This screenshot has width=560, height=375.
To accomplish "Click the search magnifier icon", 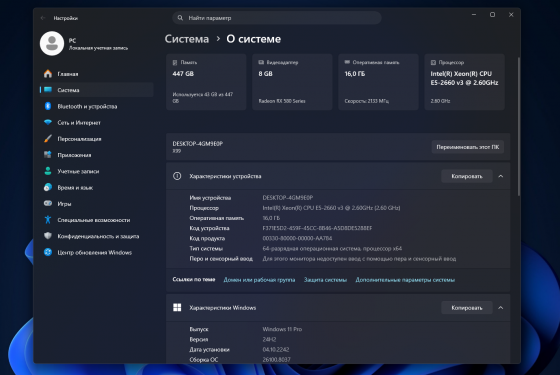I will pos(180,18).
